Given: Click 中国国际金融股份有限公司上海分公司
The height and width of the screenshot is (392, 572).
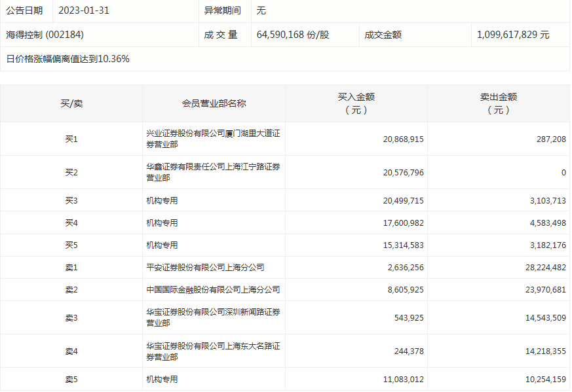Looking at the screenshot, I should (x=213, y=290).
